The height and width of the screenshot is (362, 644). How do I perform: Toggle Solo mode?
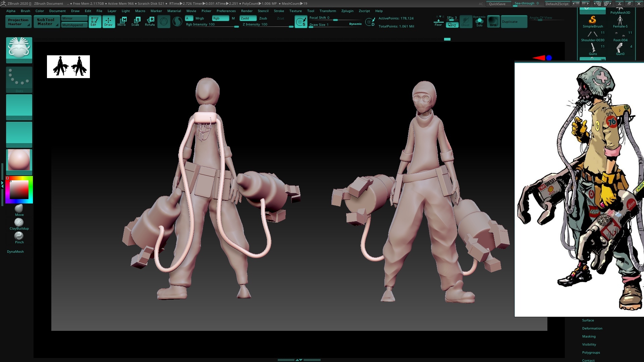[x=479, y=21]
